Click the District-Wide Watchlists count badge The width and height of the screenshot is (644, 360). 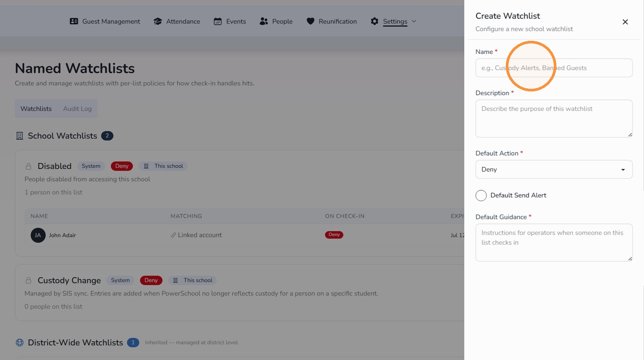(x=133, y=343)
